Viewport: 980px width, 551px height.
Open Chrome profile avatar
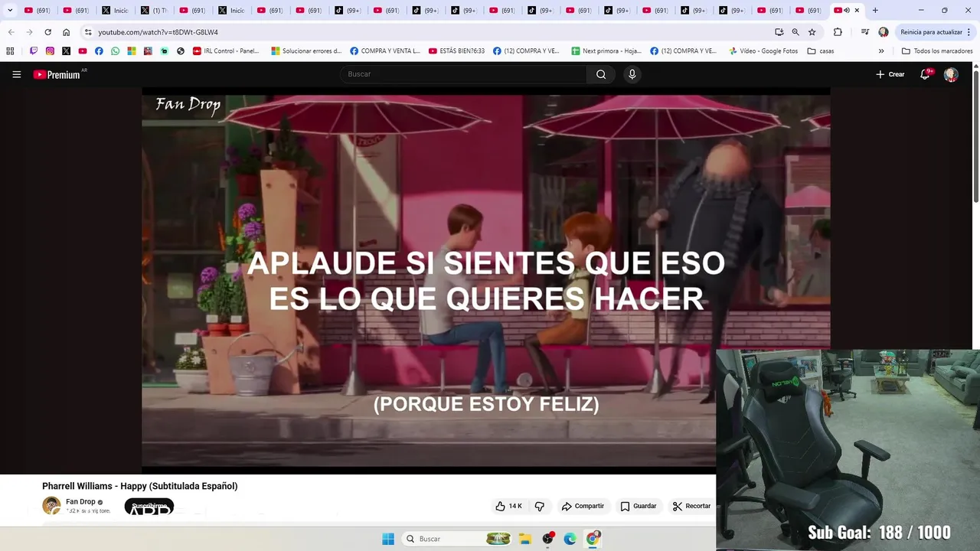(884, 32)
